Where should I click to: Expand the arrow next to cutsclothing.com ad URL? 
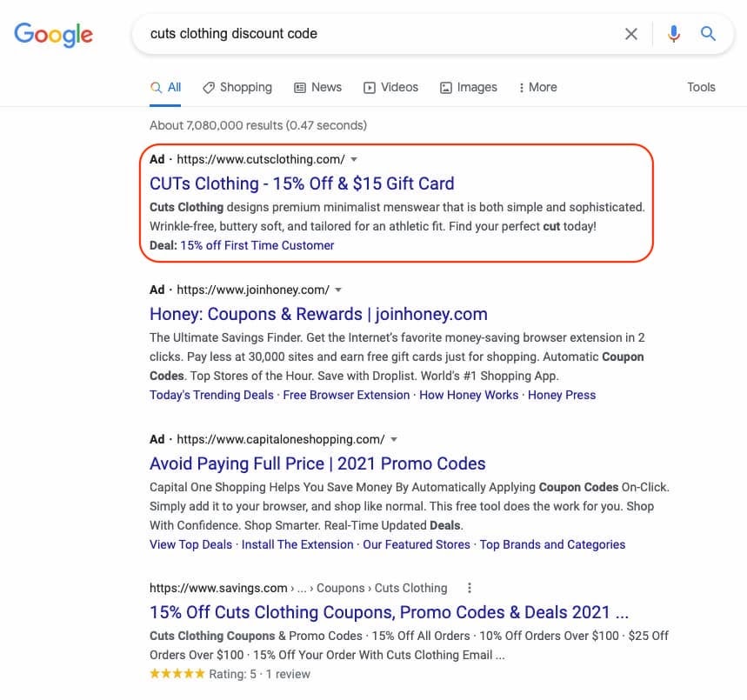(x=354, y=159)
